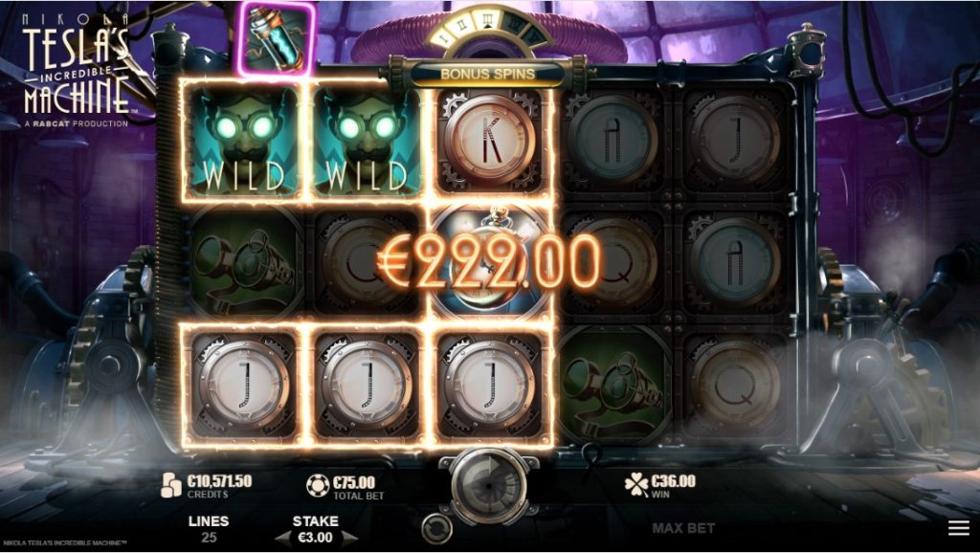Click the central spin button
The width and height of the screenshot is (980, 553).
489,485
